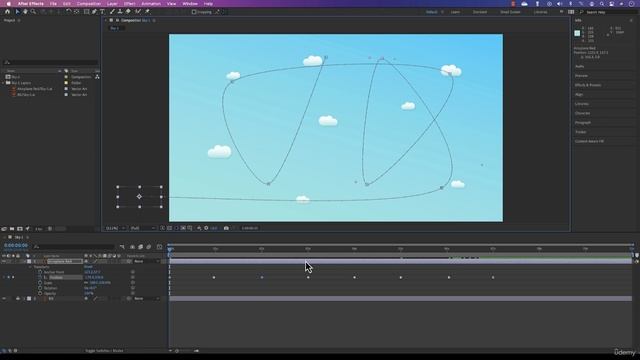Select the Eraser tool
The width and height of the screenshot is (640, 360).
tap(128, 12)
